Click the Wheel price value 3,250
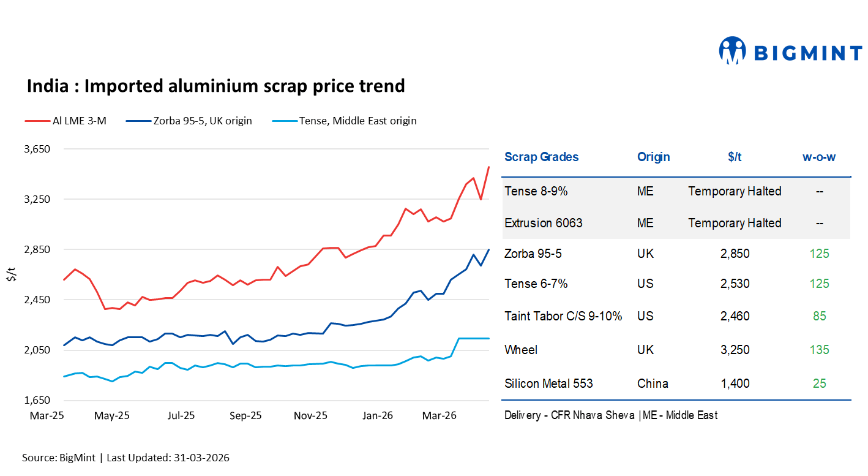Image resolution: width=868 pixels, height=476 pixels. [x=735, y=350]
